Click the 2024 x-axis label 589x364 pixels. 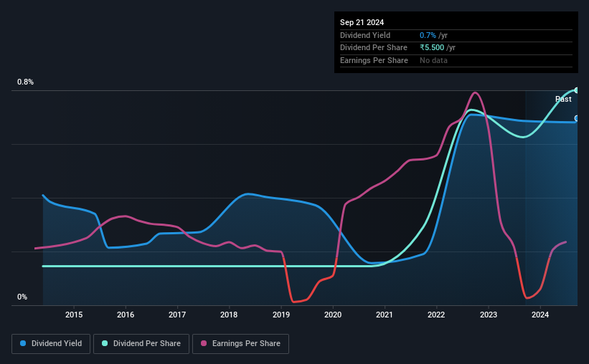[540, 315]
